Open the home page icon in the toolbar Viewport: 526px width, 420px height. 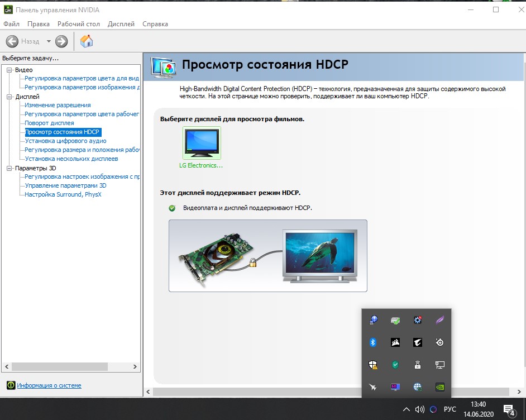point(87,41)
